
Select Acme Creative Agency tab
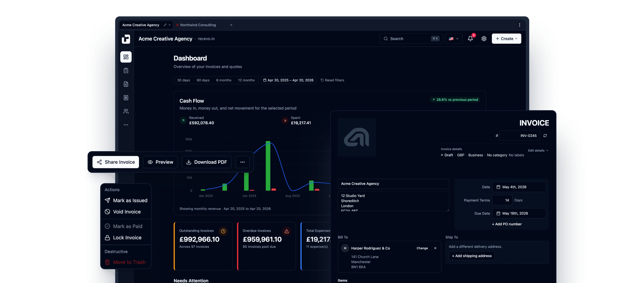[x=140, y=25]
